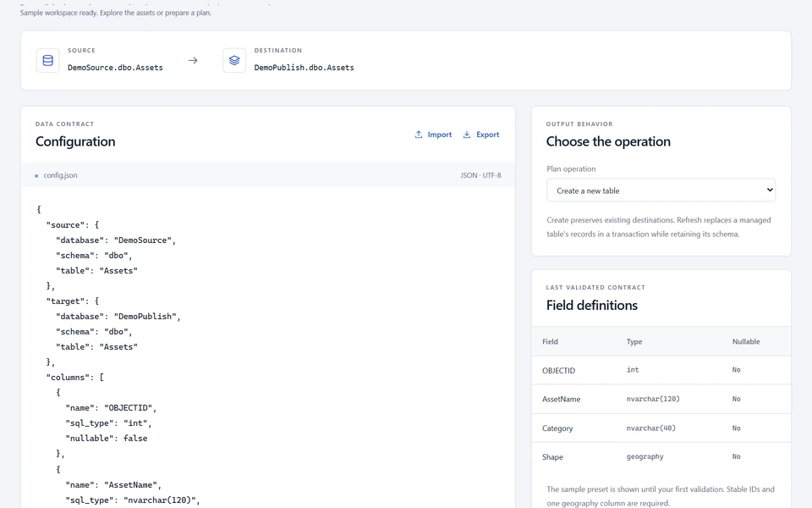This screenshot has width=812, height=508.
Task: Click the geography type cell
Action: click(645, 456)
